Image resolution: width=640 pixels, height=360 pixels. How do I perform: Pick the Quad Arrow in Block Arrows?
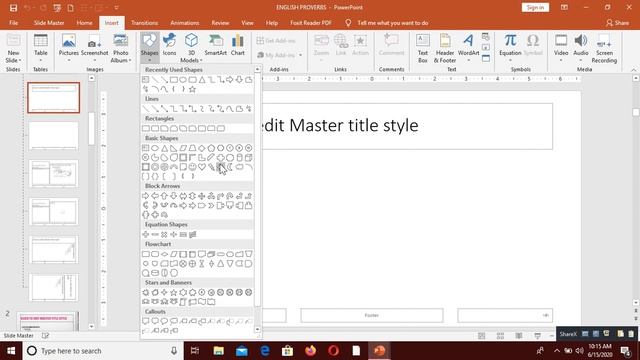[202, 196]
